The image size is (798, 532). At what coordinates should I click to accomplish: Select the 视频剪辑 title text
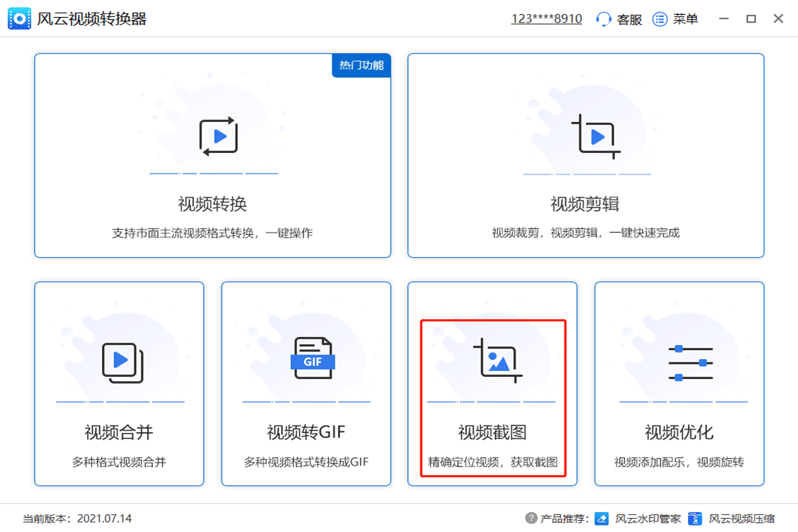(x=585, y=204)
